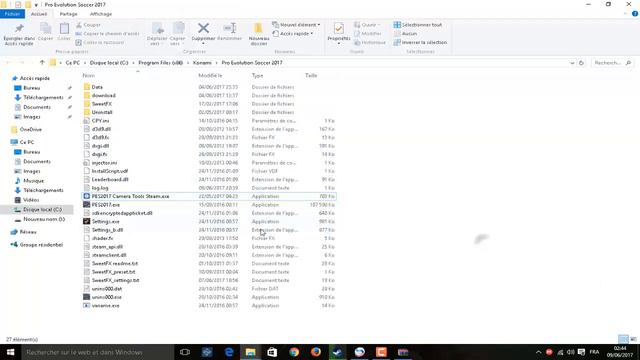This screenshot has width=640, height=360.
Task: Select Musique in navigation pane
Action: [33, 180]
